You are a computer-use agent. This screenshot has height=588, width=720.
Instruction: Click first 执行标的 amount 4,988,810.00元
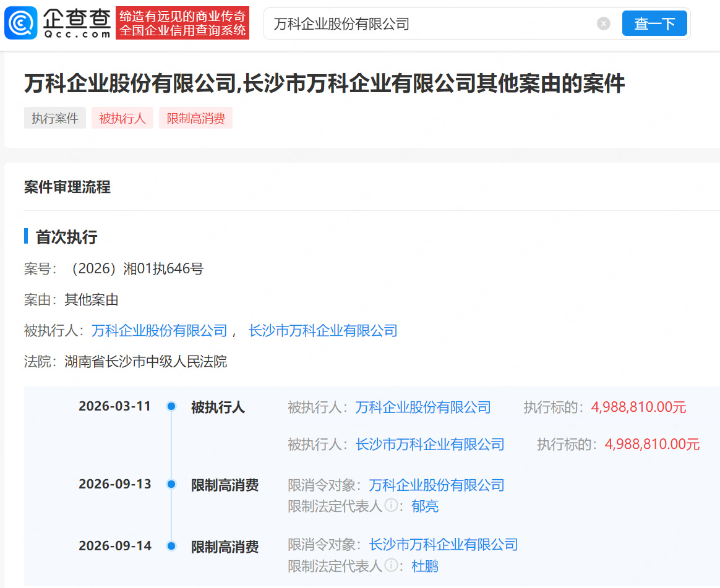[x=638, y=407]
